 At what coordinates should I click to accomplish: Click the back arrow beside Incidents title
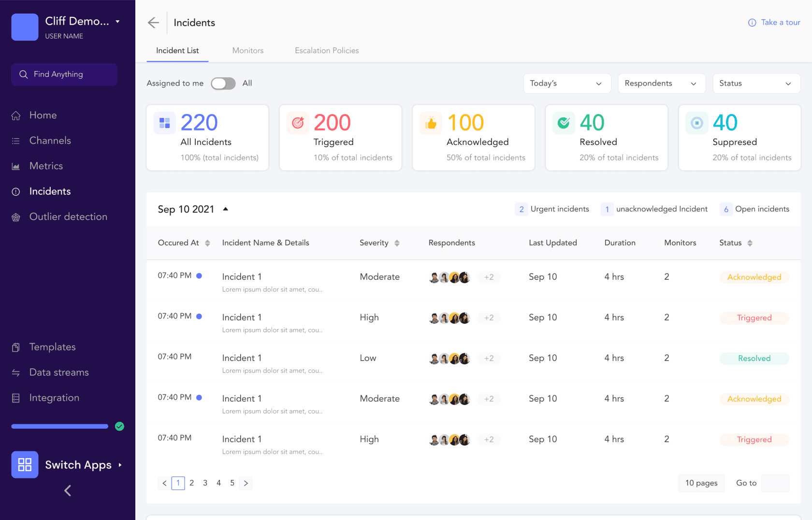pos(153,23)
